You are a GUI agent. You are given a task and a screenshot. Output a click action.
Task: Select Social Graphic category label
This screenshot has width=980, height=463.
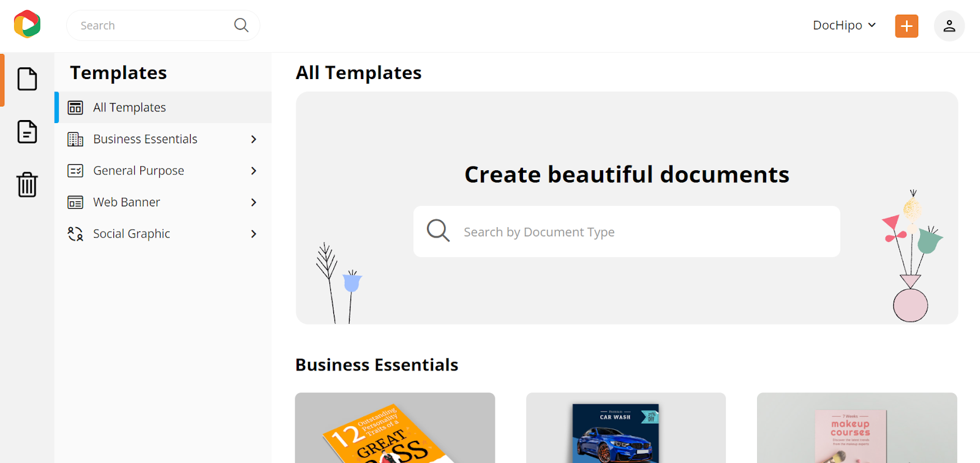tap(132, 234)
